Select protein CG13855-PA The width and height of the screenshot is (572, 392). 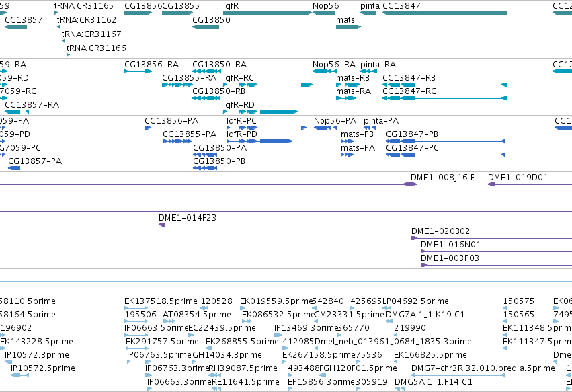[177, 141]
